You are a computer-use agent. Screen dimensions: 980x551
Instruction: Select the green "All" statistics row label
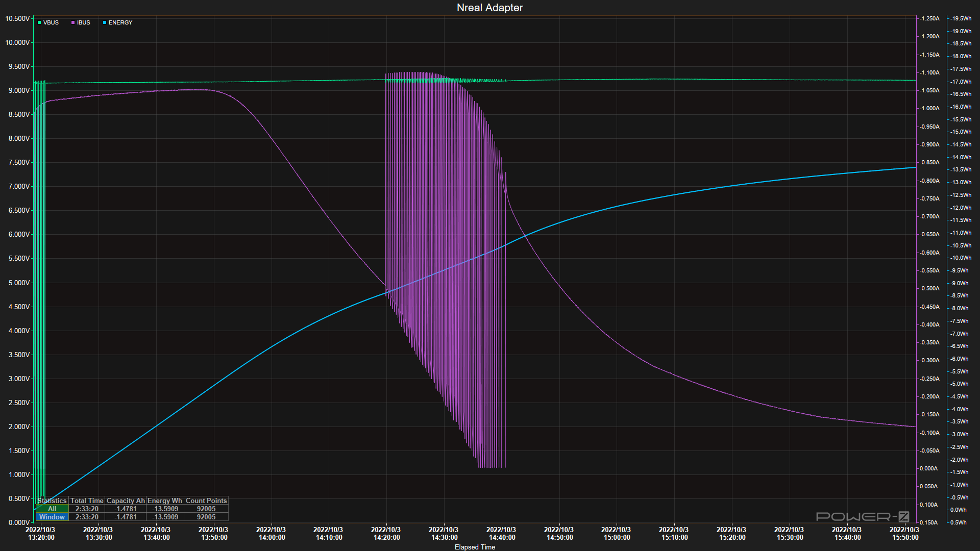pyautogui.click(x=52, y=509)
